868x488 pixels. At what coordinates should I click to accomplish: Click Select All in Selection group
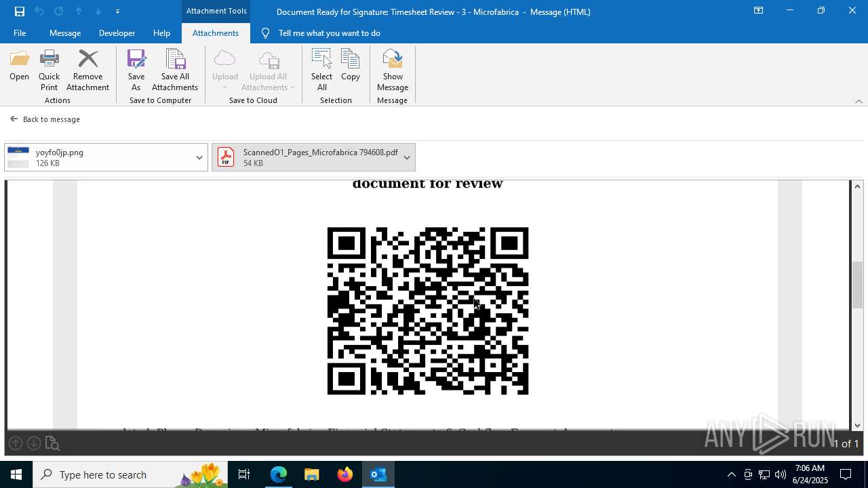tap(321, 70)
